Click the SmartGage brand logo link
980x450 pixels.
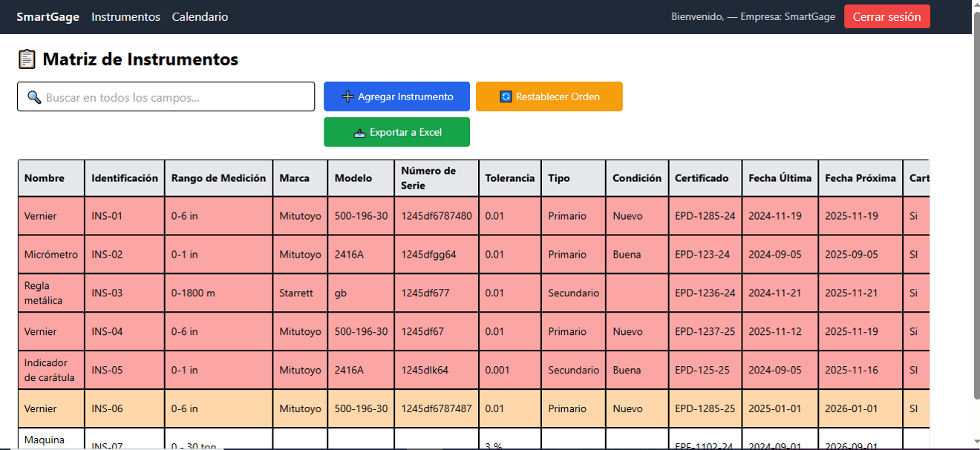tap(48, 17)
